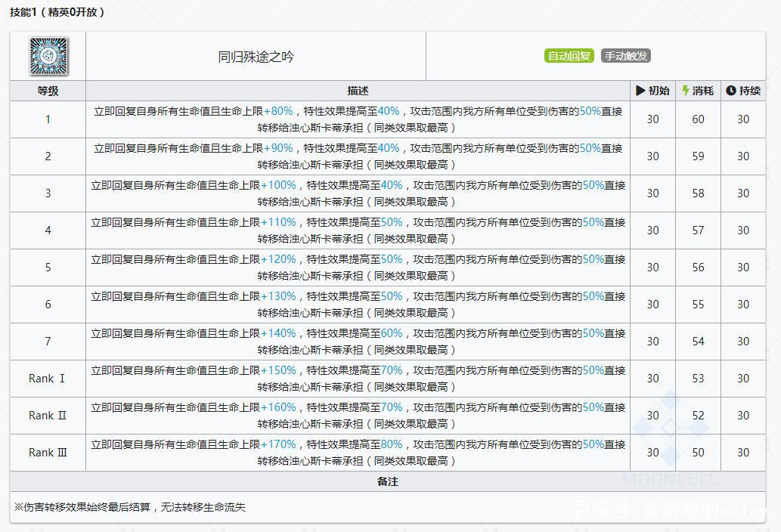
Task: Click consumption value 55
Action: [698, 304]
